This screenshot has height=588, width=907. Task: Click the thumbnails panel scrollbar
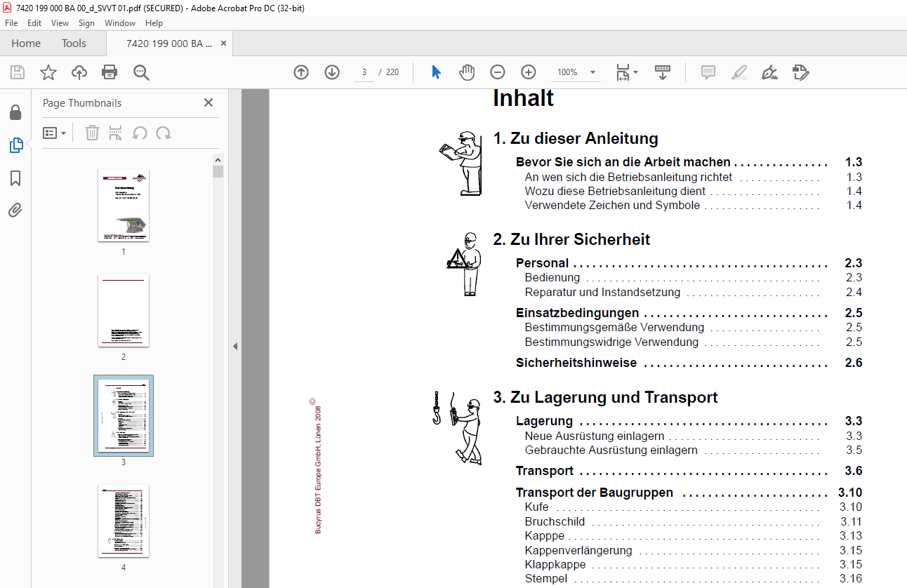[x=218, y=370]
